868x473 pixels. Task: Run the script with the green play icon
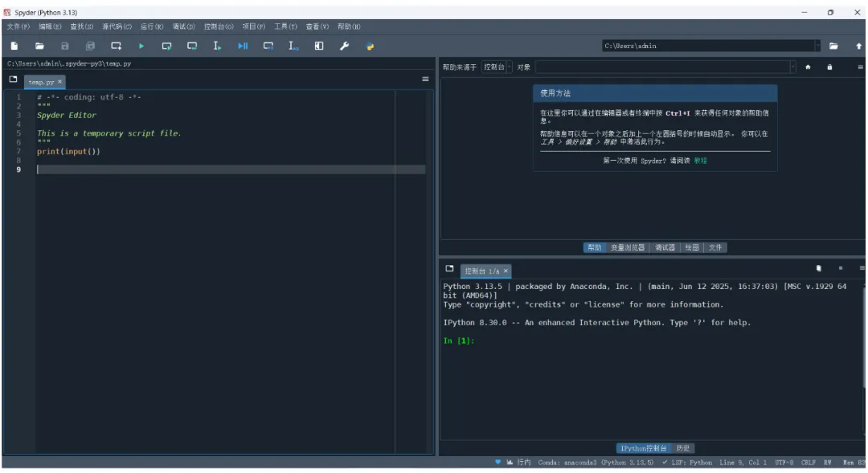[x=141, y=46]
